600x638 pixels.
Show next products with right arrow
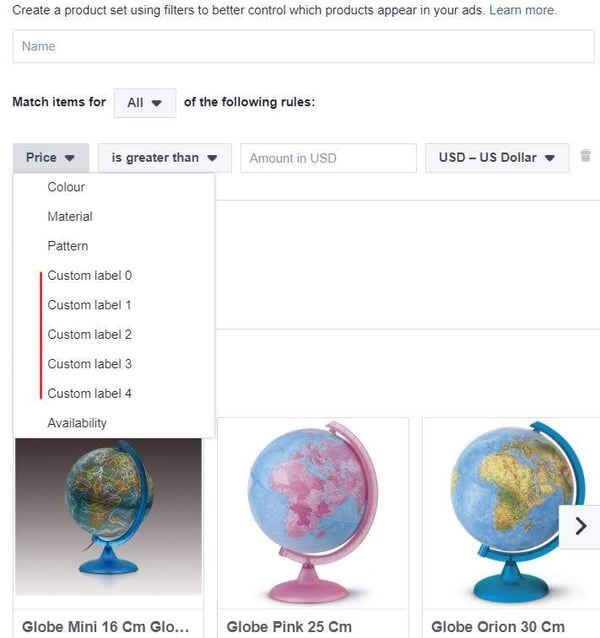tap(580, 527)
